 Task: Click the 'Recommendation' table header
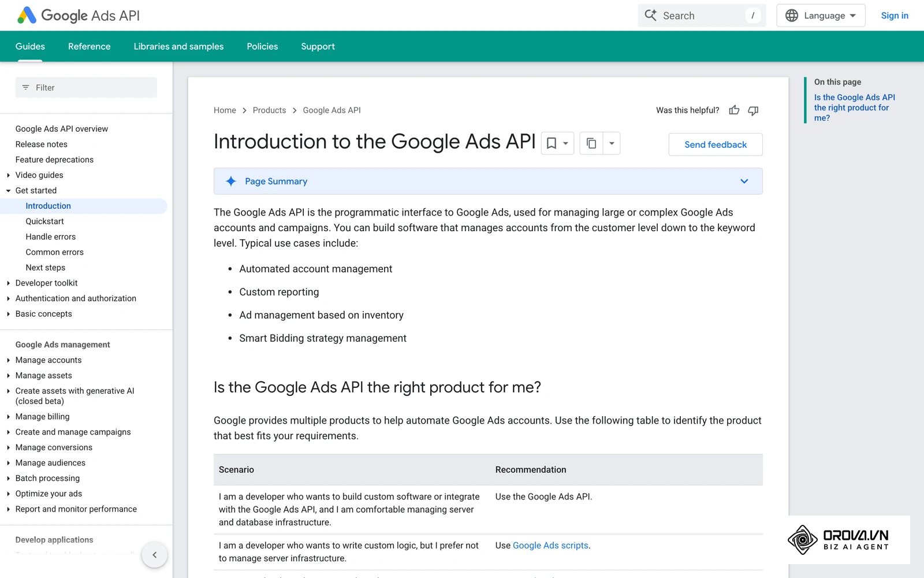click(531, 470)
